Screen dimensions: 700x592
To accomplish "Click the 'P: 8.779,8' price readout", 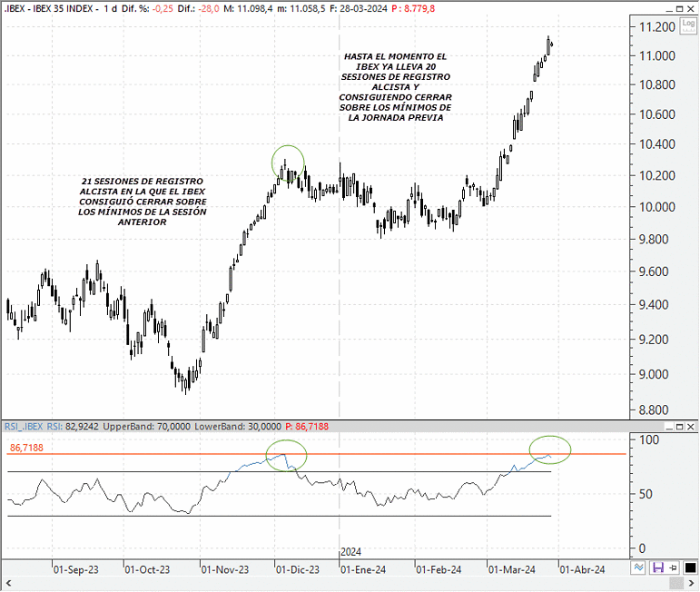I will click(x=413, y=8).
